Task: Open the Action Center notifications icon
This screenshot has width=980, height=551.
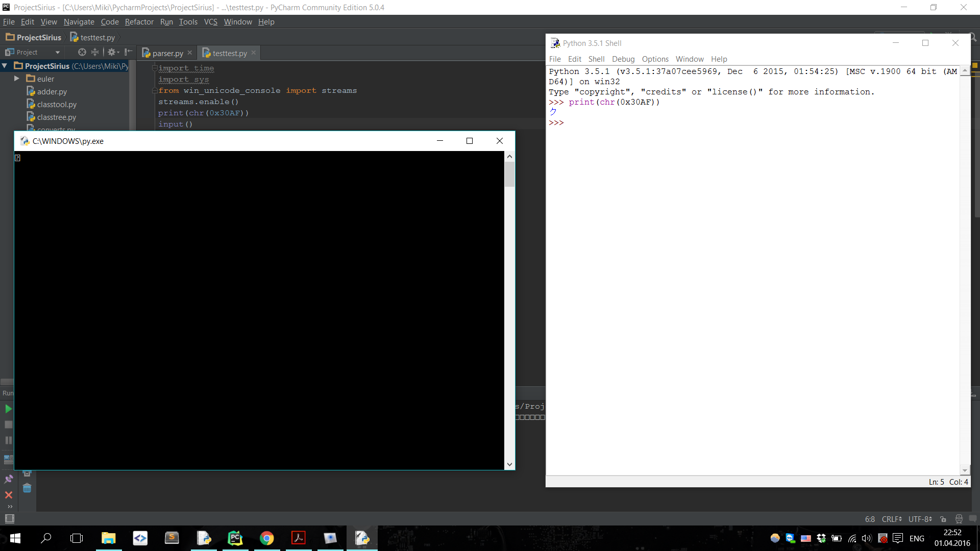Action: pyautogui.click(x=898, y=538)
